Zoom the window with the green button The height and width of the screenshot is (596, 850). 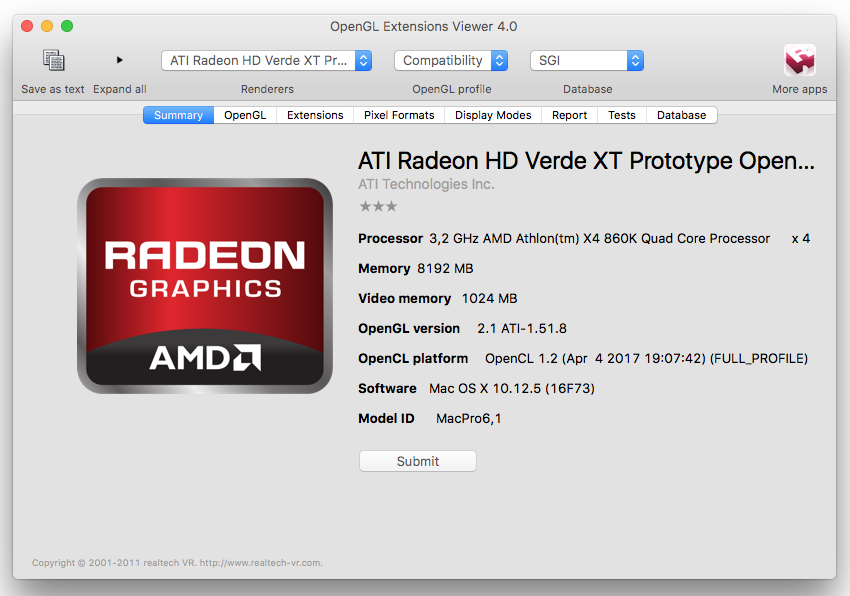point(67,26)
